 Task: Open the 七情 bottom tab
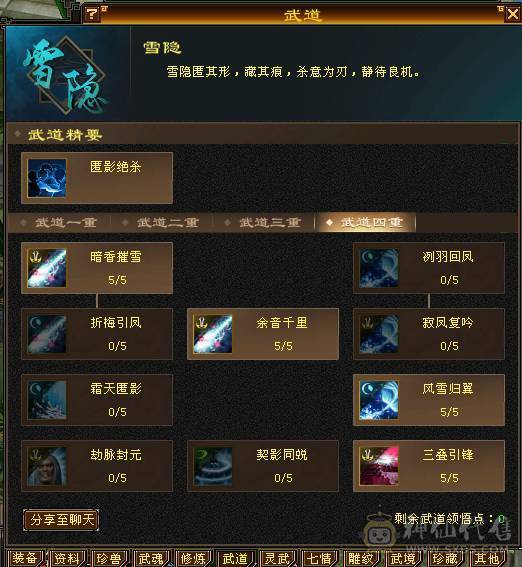[x=319, y=558]
